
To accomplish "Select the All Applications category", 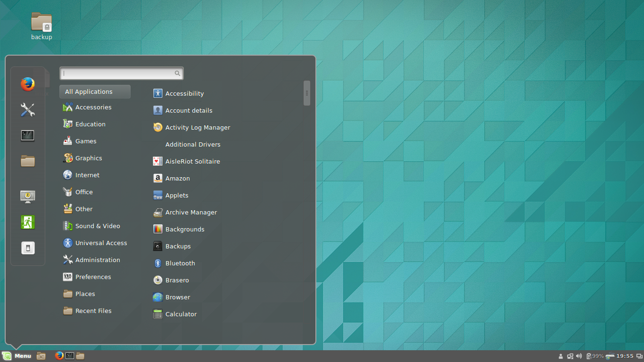I will point(94,91).
